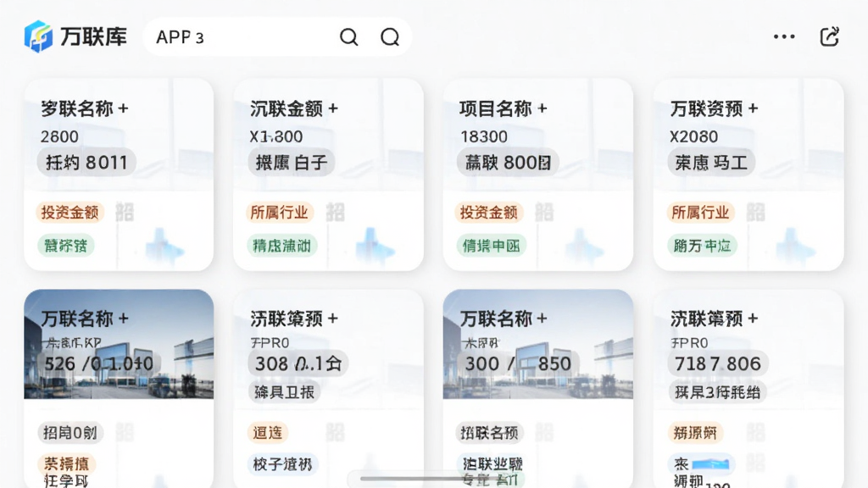Screen dimensions: 868x488
Task: Tap the grey pill containing 800 in the 项目名称 card
Action: tap(508, 162)
